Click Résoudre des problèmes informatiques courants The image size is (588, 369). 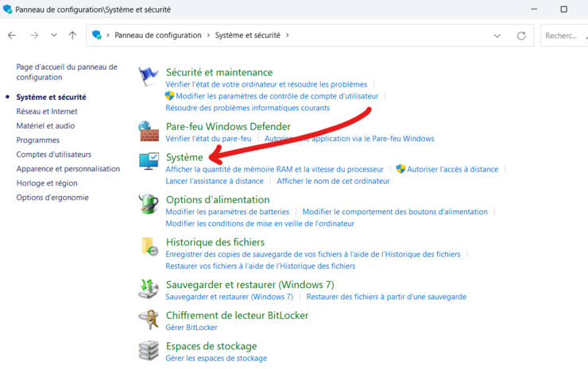tap(247, 108)
